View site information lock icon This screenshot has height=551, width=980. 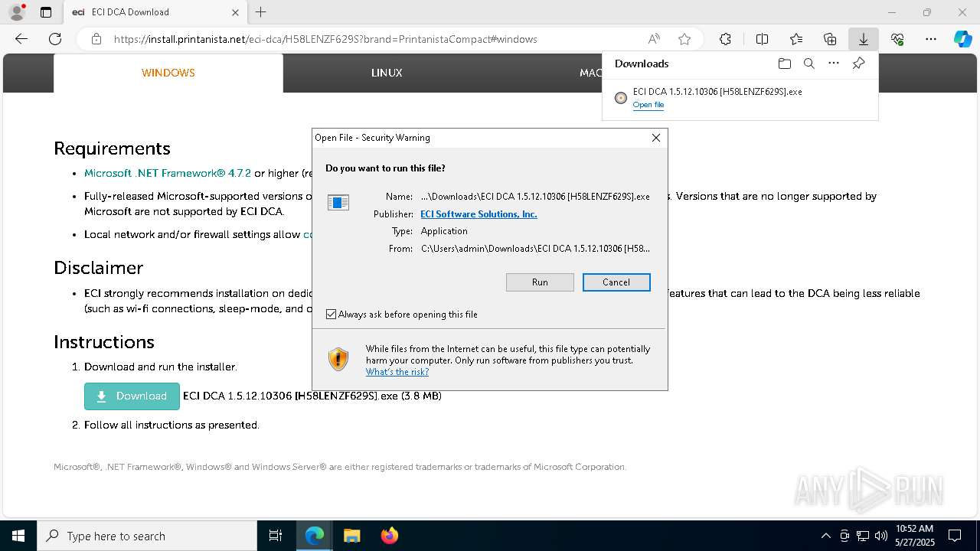(x=96, y=39)
